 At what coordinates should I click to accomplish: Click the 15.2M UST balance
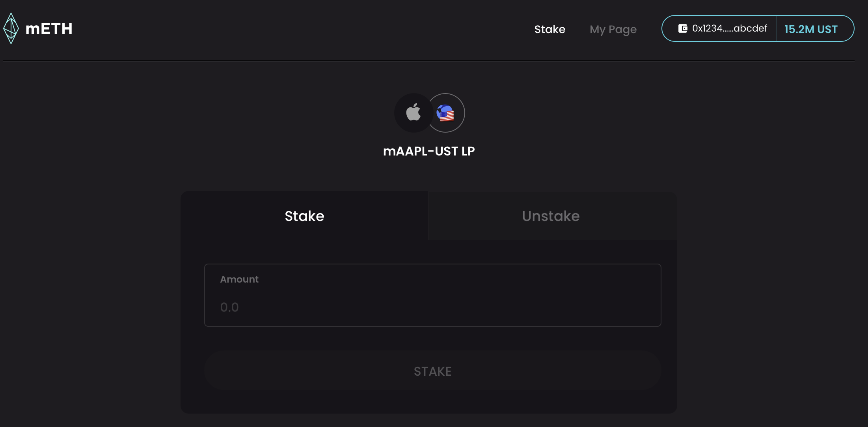811,29
